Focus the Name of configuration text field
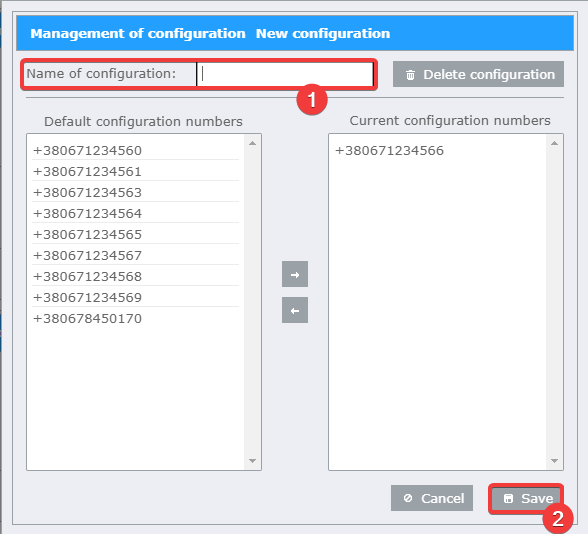 tap(285, 74)
